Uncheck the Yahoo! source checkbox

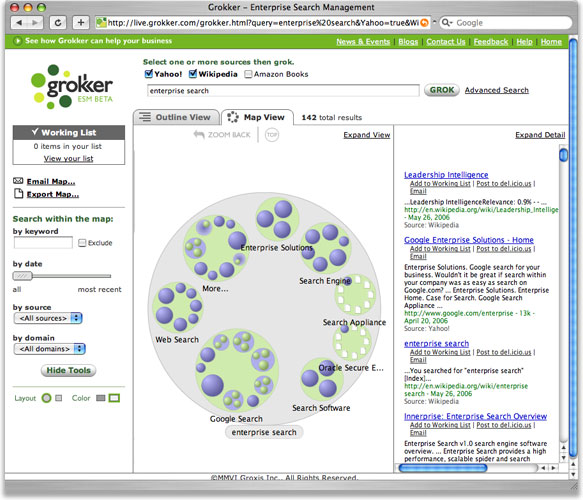149,74
